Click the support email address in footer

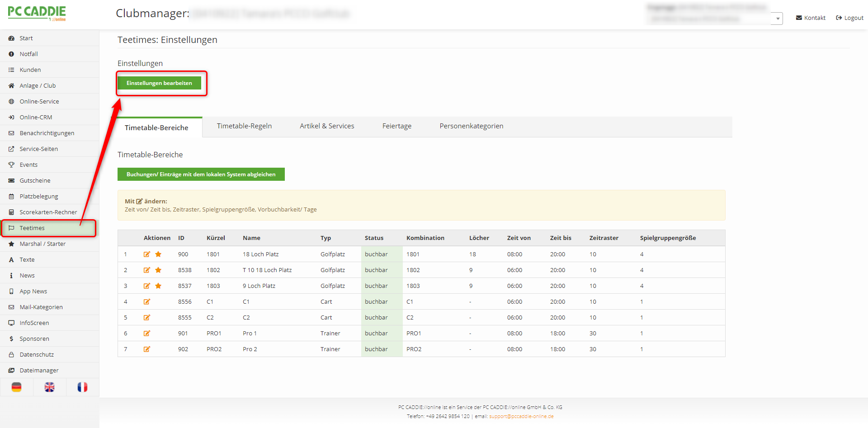[521, 417]
